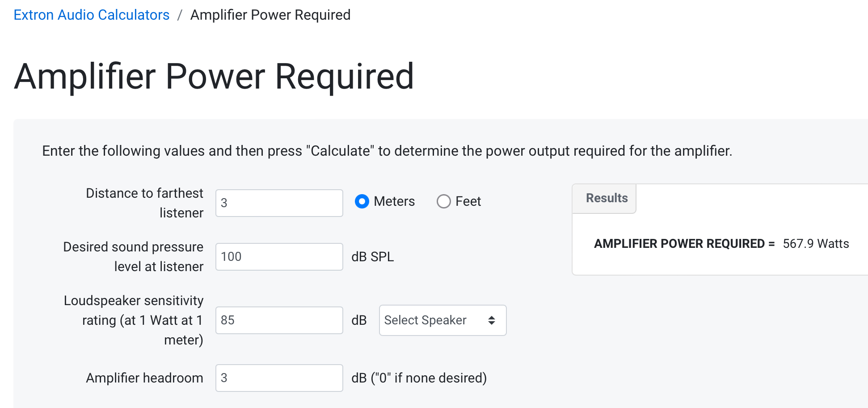The image size is (868, 408).
Task: Click the 'Amplifier headroom' label text
Action: pos(144,378)
